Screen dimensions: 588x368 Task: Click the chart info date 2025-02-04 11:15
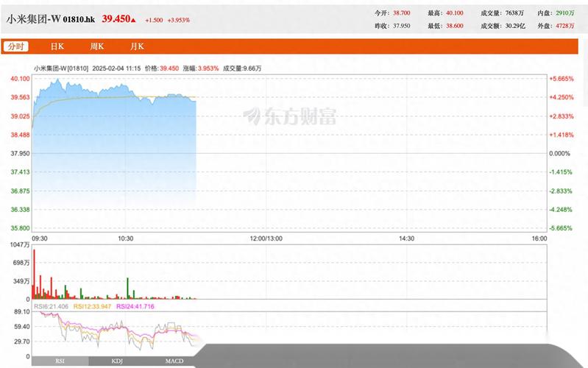click(116, 68)
